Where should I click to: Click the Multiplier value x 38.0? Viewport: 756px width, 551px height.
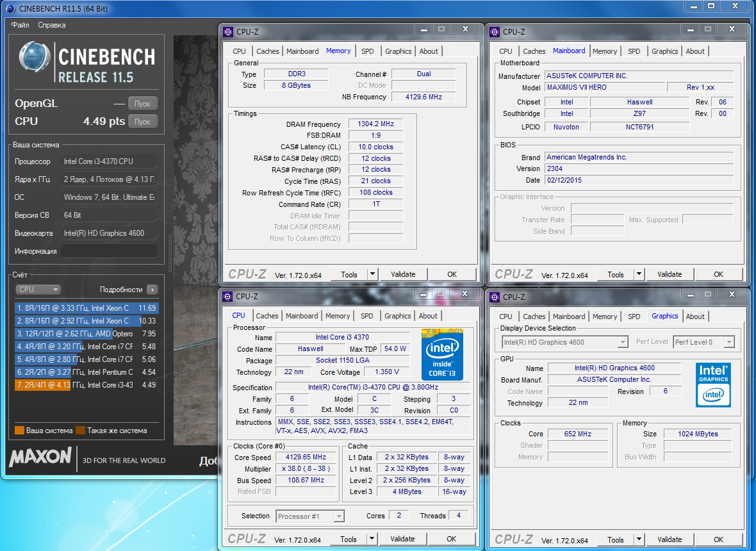click(306, 468)
